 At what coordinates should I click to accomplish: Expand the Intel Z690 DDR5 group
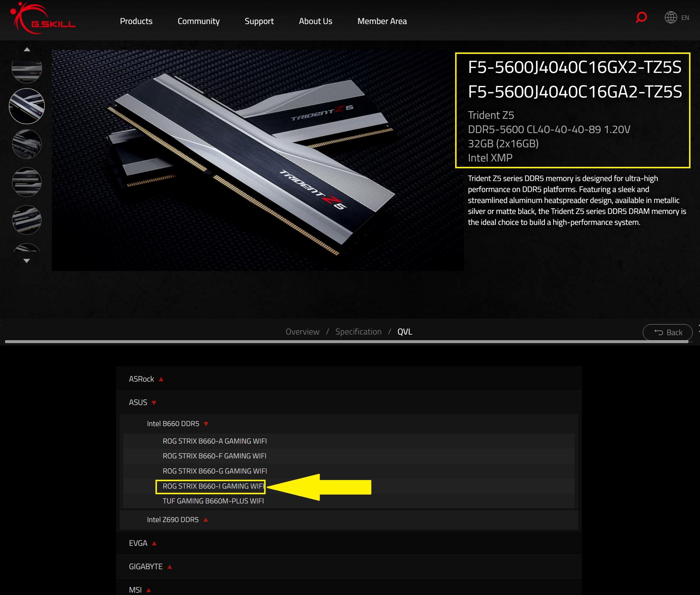click(349, 519)
